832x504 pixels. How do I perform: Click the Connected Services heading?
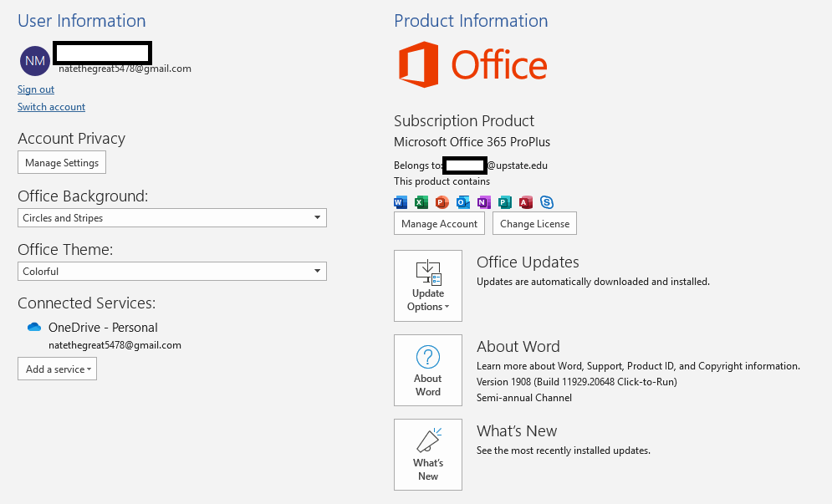click(x=86, y=303)
